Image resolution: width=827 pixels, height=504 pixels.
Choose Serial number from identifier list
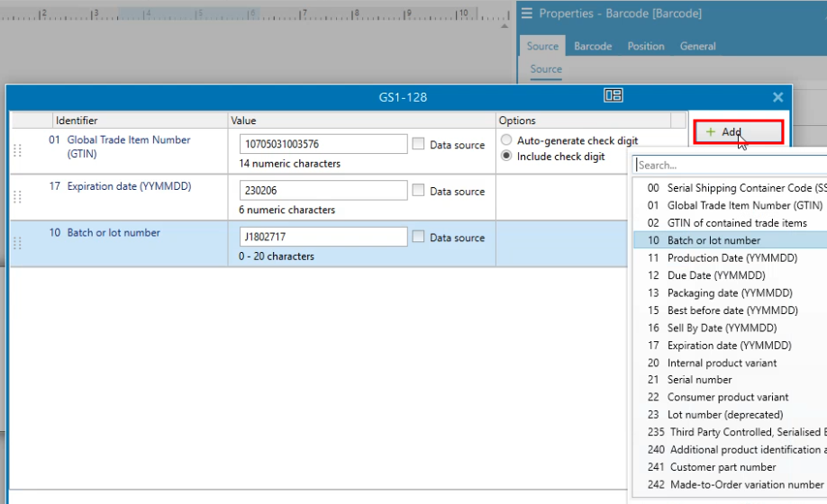tap(699, 380)
